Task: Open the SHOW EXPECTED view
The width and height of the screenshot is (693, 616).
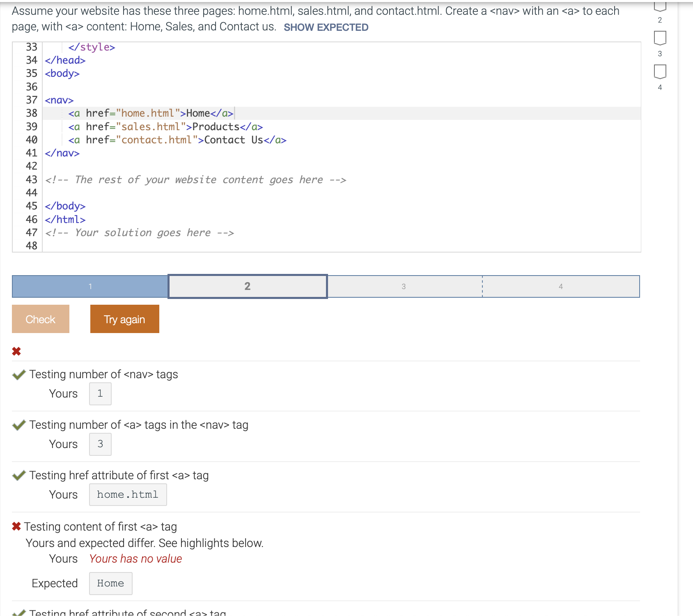Action: click(325, 27)
